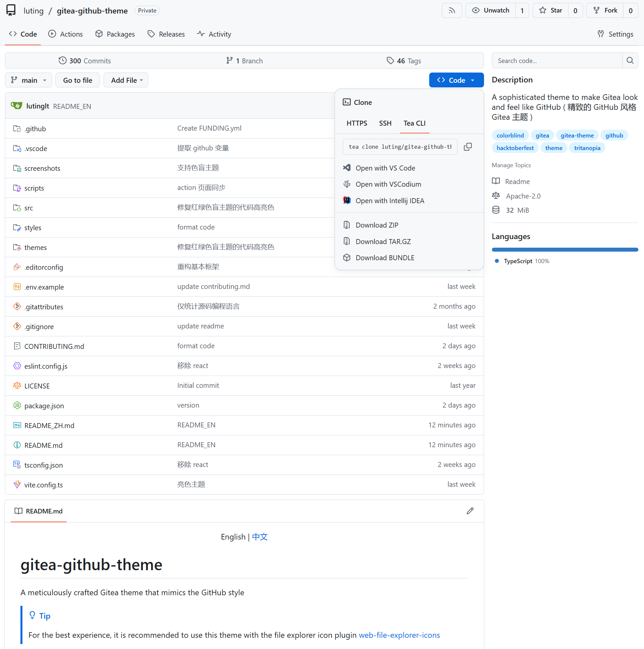The image size is (644, 649).
Task: Open the main branch dropdown
Action: pyautogui.click(x=28, y=80)
